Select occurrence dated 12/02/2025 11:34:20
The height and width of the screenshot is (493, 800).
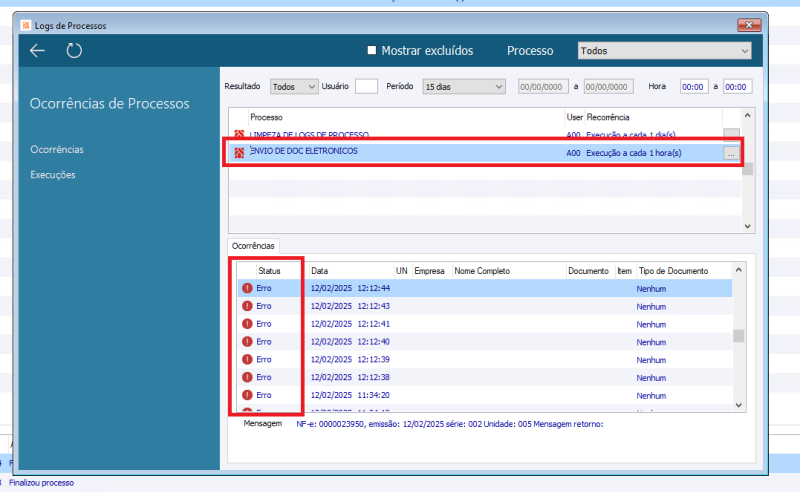tap(485, 396)
